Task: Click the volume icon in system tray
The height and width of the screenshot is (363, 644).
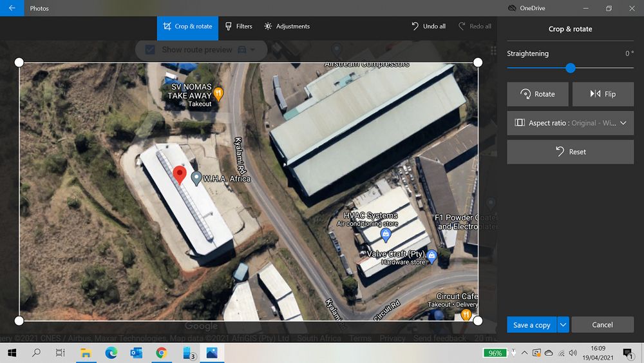Action: (x=573, y=353)
